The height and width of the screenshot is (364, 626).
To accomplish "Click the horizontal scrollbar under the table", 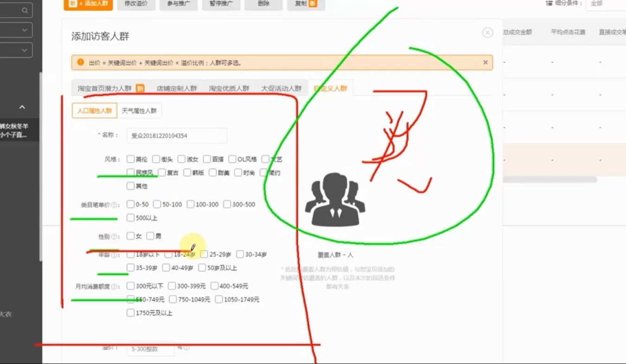I will (x=549, y=180).
